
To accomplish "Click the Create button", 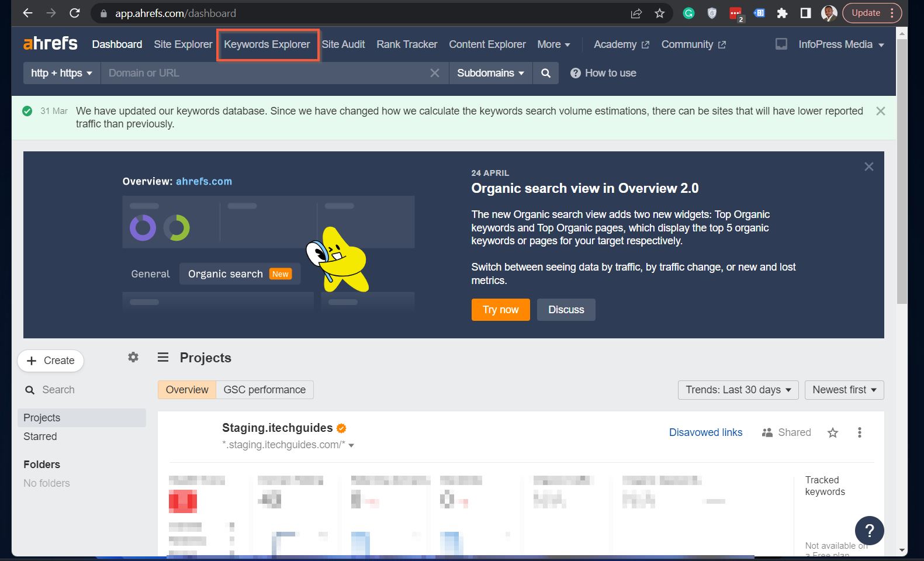I will point(51,361).
